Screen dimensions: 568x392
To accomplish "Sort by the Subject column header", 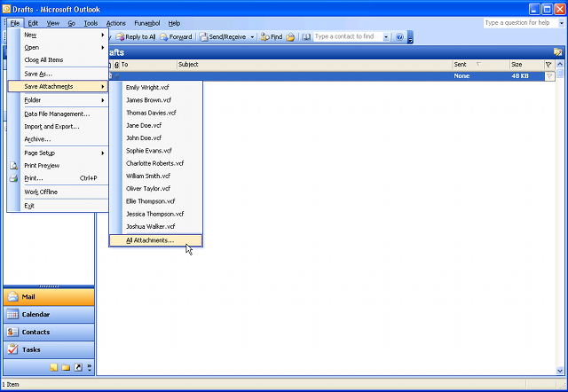I will 314,65.
